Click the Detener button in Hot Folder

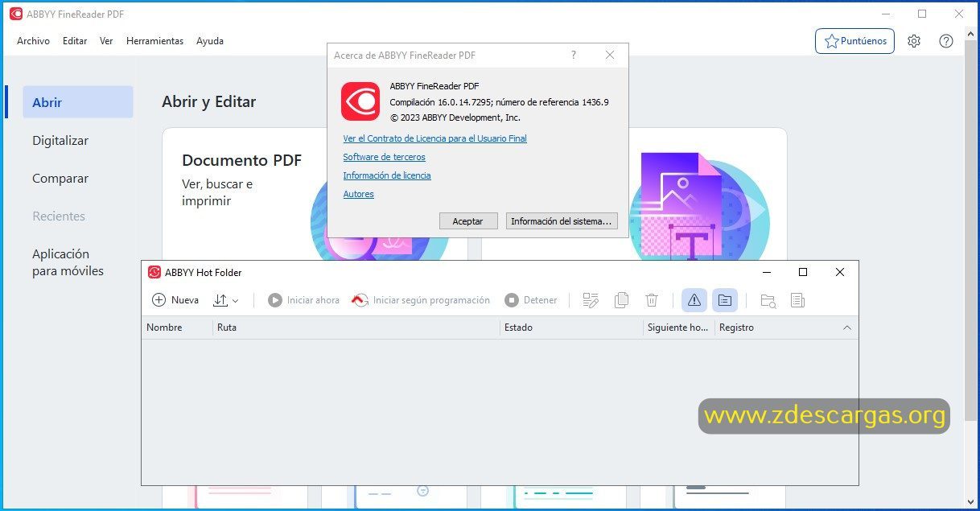click(531, 300)
